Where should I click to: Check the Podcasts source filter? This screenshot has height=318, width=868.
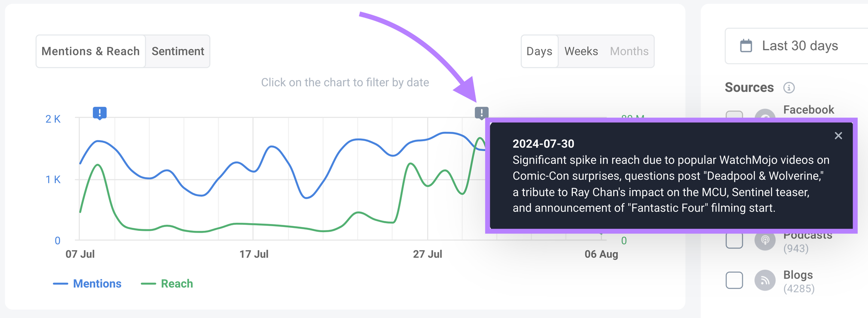(x=734, y=241)
